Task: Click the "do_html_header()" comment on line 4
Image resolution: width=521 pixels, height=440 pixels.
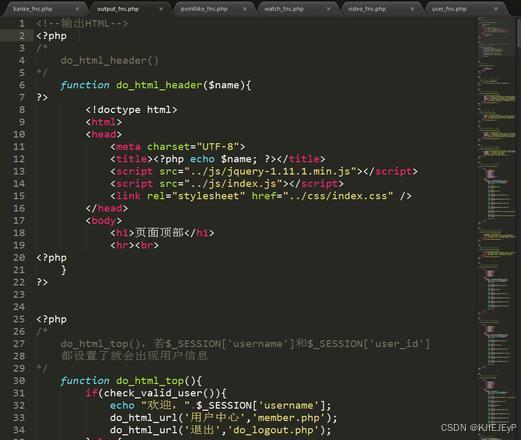Action: pos(110,61)
